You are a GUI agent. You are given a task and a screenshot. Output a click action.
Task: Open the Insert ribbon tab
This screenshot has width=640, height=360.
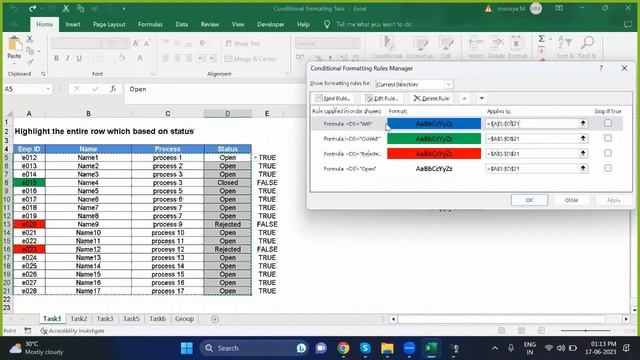(x=73, y=24)
